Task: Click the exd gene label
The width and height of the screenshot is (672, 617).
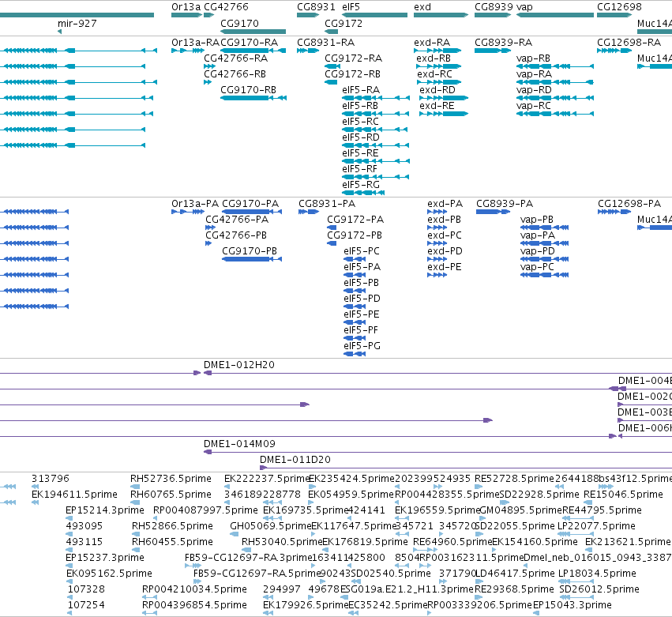Action: 422,7
